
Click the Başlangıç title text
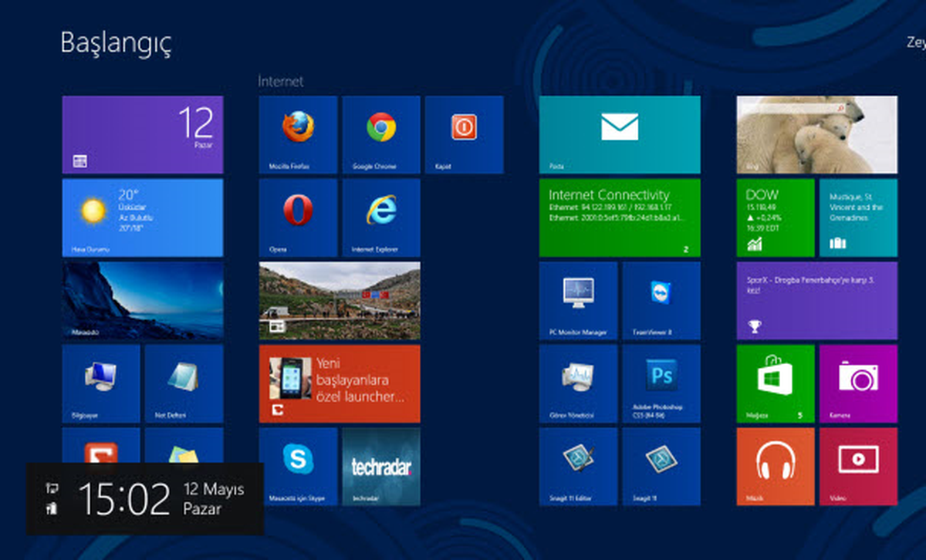tap(116, 43)
